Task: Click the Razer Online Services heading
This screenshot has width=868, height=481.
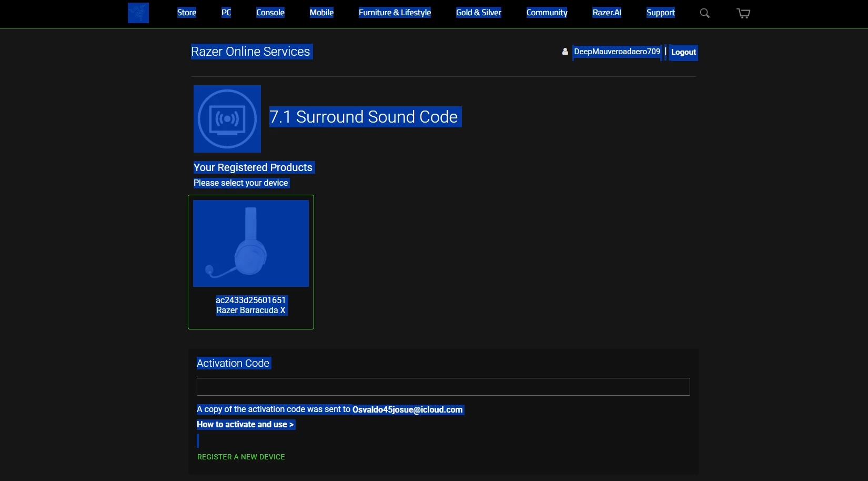Action: point(250,52)
